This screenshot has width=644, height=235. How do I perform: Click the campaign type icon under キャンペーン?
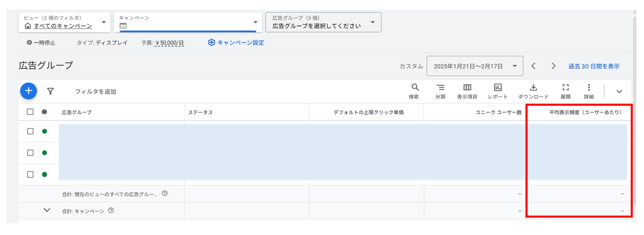[x=123, y=26]
